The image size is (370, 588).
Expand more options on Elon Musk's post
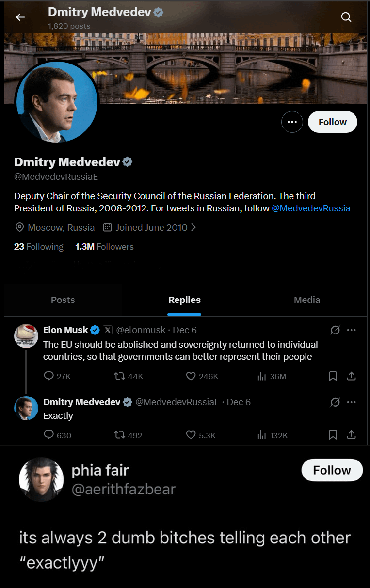(x=352, y=330)
